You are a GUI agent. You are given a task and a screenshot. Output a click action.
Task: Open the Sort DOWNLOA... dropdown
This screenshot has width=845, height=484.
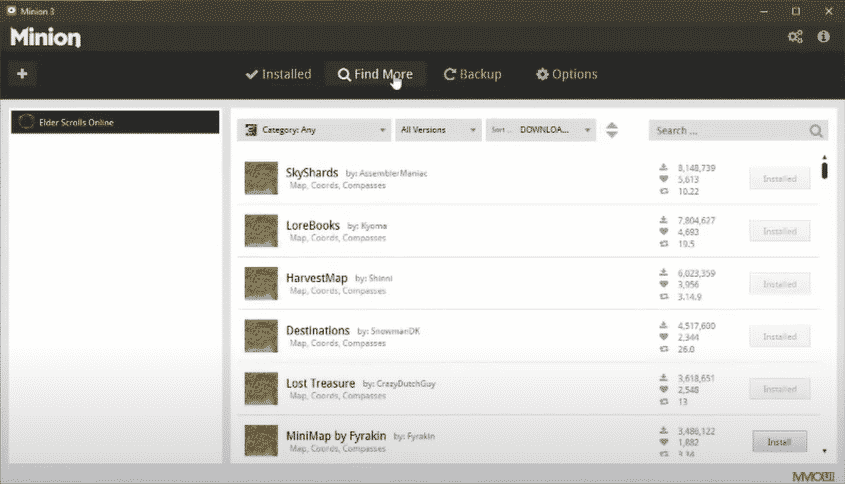541,130
